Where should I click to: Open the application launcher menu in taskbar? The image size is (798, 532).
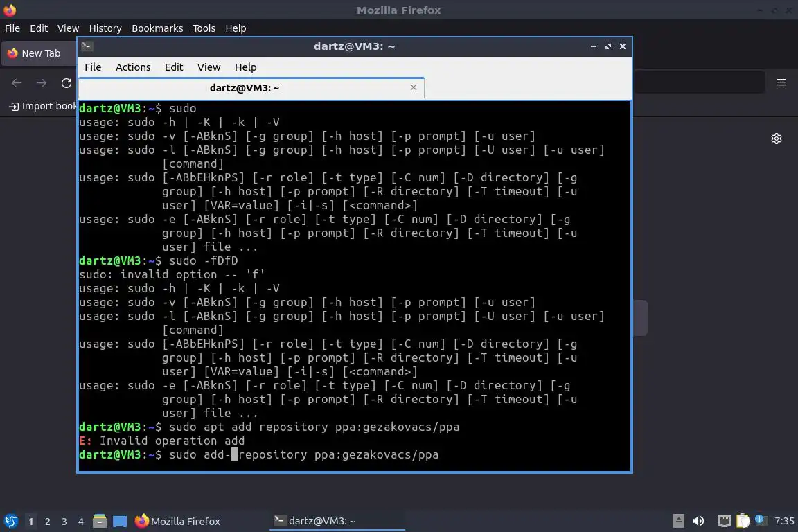[10, 522]
